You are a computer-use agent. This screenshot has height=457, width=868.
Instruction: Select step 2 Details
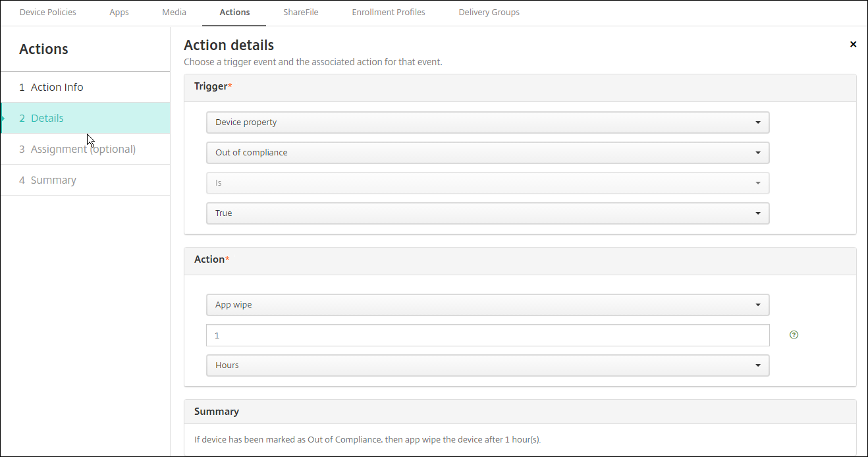47,118
